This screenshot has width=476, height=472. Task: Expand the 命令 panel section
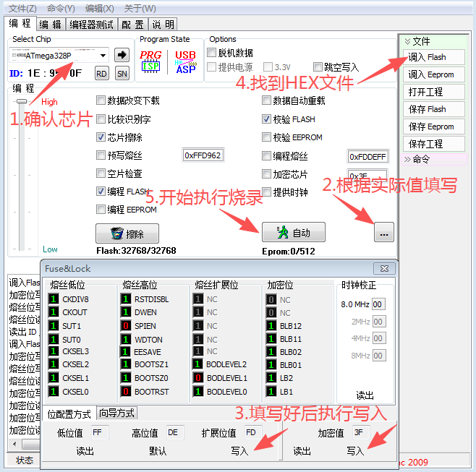pyautogui.click(x=407, y=159)
